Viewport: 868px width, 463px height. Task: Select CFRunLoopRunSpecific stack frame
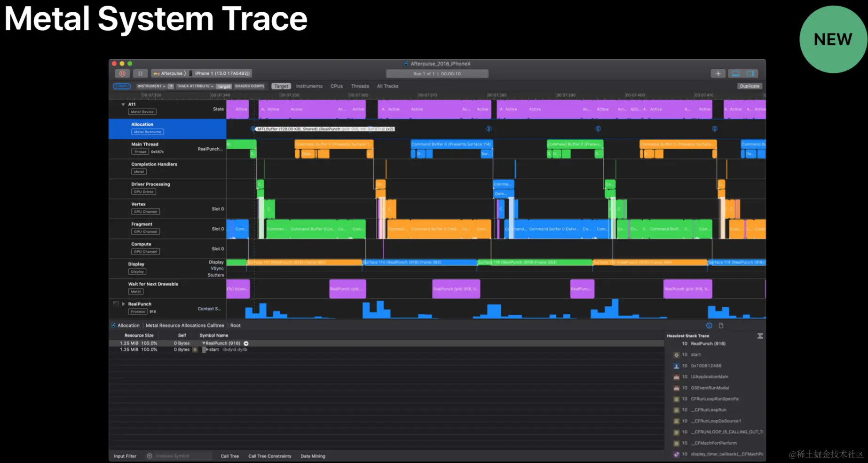click(716, 399)
